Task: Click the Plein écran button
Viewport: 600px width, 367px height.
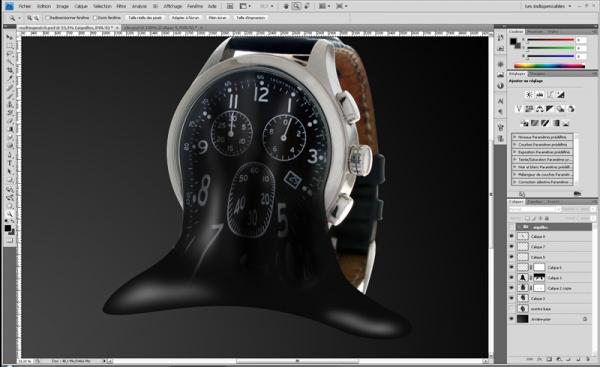Action: click(218, 18)
